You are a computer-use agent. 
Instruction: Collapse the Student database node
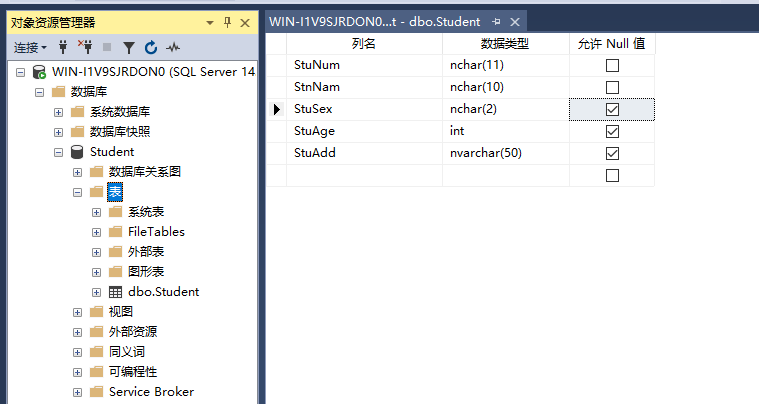(x=58, y=152)
